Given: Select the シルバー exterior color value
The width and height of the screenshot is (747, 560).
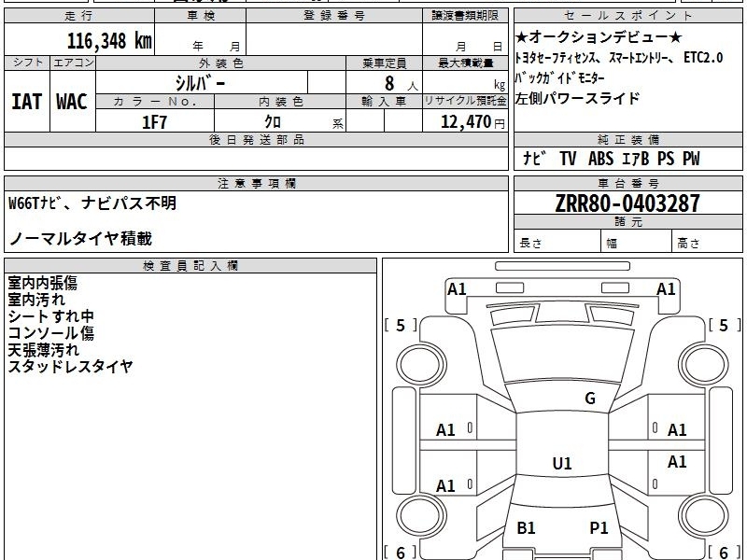Looking at the screenshot, I should (200, 83).
